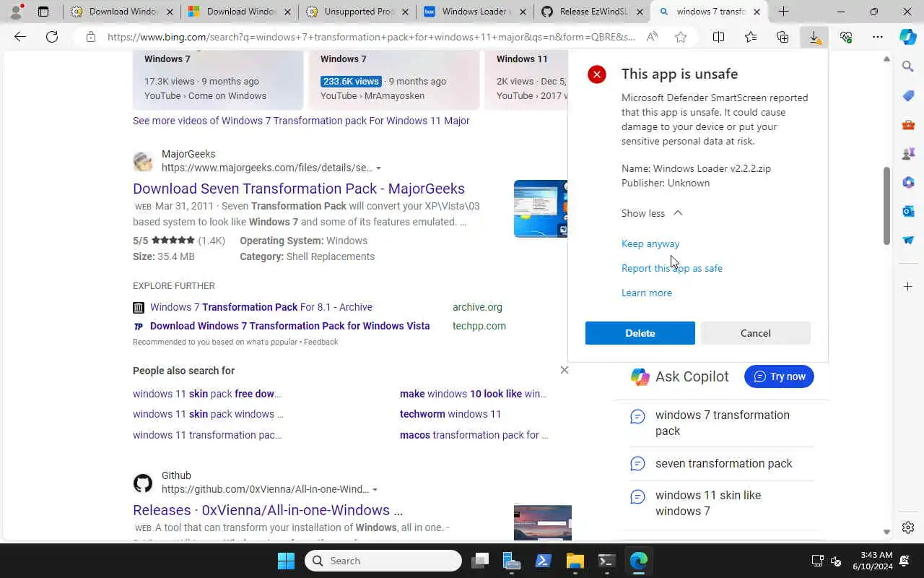Expand MajorGeeks URL dropdown arrow
The image size is (924, 578).
pyautogui.click(x=378, y=168)
